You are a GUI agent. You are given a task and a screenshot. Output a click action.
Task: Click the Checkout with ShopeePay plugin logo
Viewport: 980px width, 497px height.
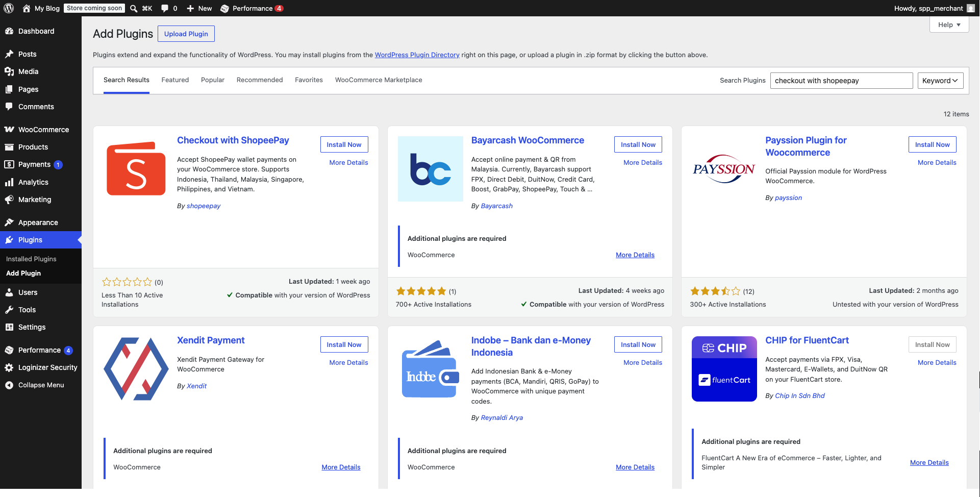pos(136,169)
